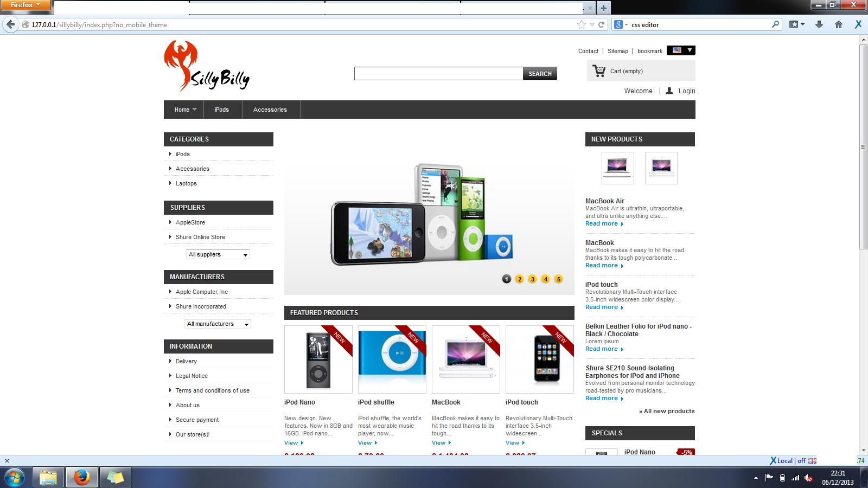This screenshot has width=868, height=488.
Task: Show slide 2 in the image slider
Action: [520, 279]
